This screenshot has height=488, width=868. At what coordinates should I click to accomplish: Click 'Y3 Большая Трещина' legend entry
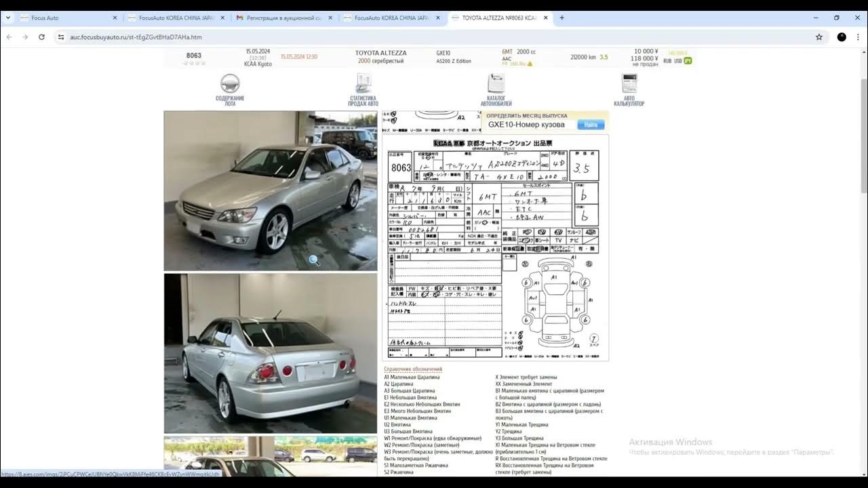[519, 438]
